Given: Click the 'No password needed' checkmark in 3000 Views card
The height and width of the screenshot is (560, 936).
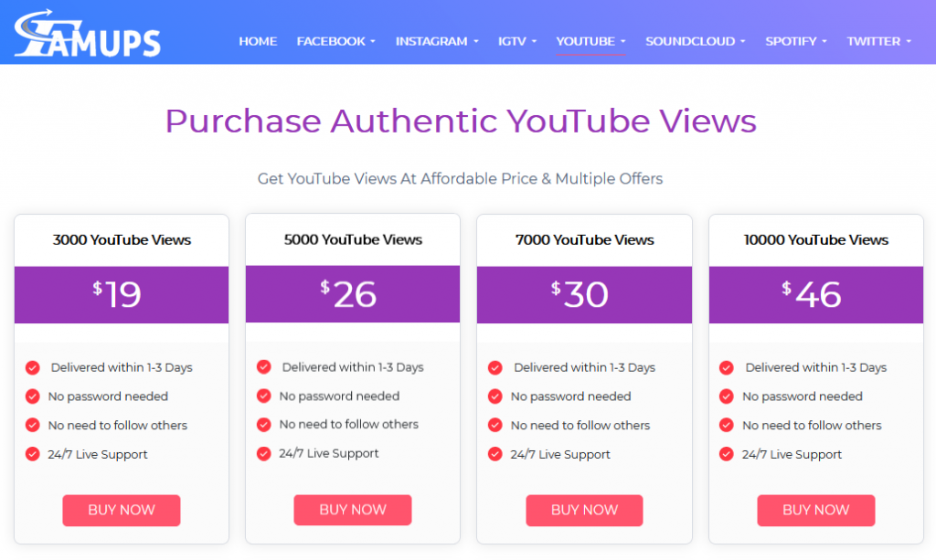Looking at the screenshot, I should click(33, 396).
